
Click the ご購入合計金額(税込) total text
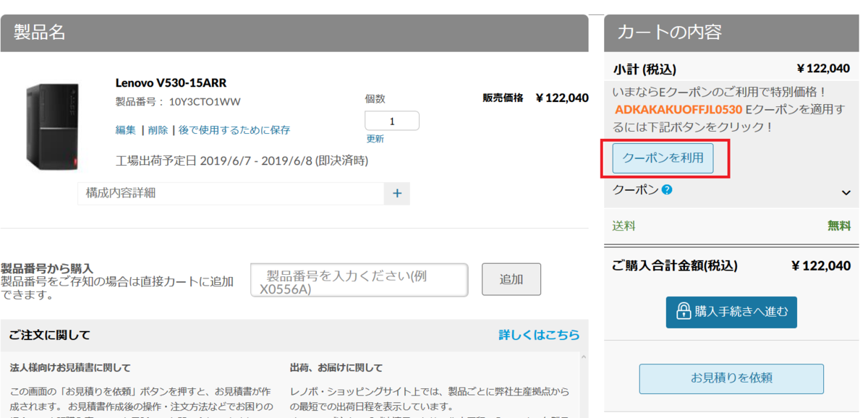pos(675,266)
